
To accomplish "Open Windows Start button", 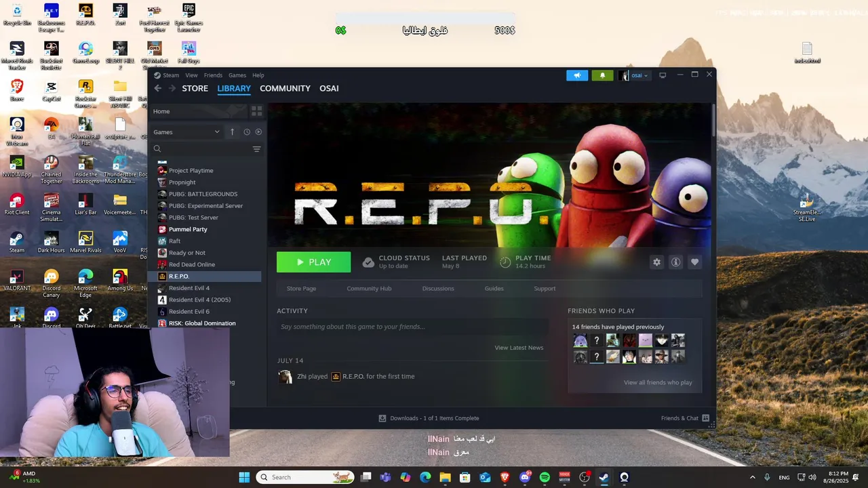I will [x=244, y=477].
